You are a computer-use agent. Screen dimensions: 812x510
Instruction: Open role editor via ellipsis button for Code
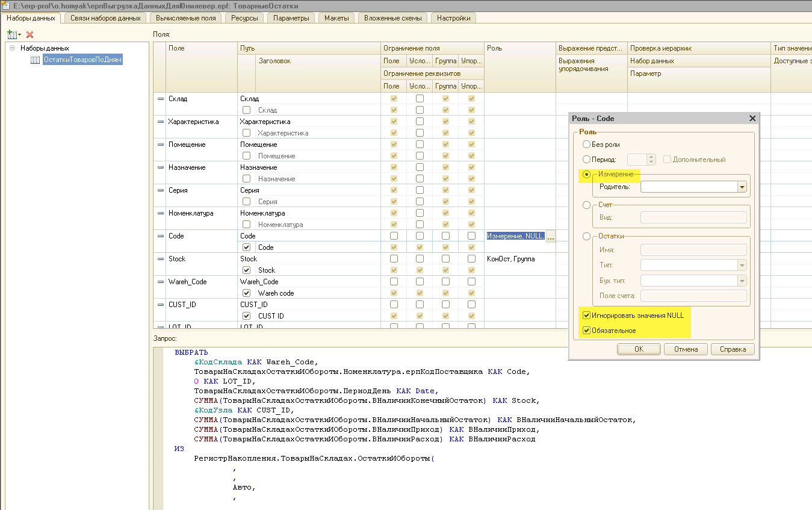[x=550, y=237]
